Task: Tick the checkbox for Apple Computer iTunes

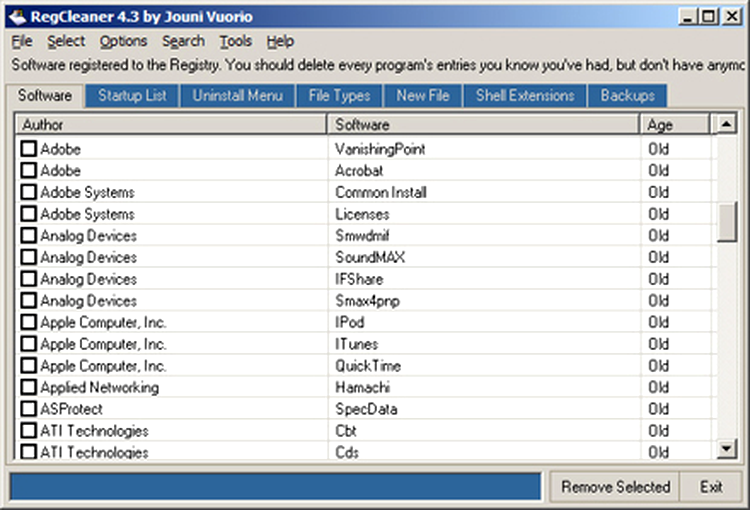Action: point(29,344)
